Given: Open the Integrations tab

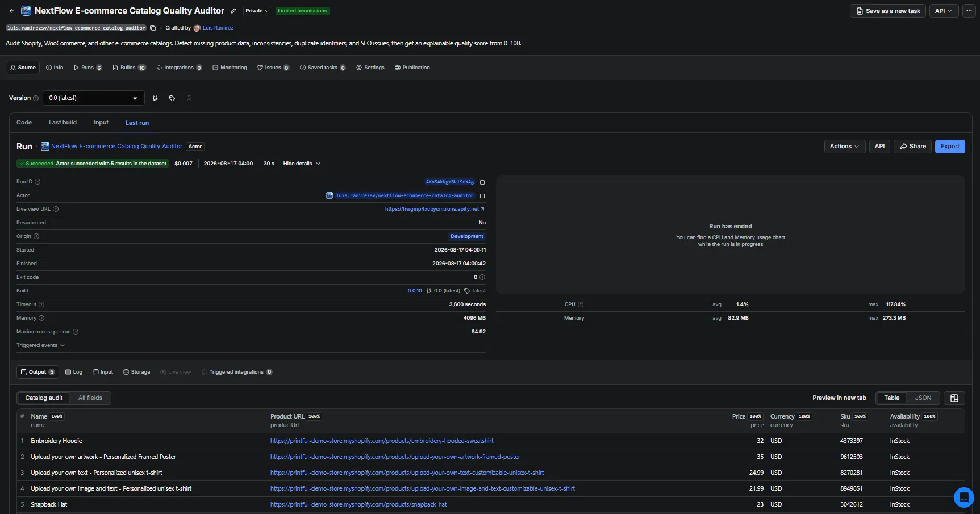Looking at the screenshot, I should pos(179,68).
